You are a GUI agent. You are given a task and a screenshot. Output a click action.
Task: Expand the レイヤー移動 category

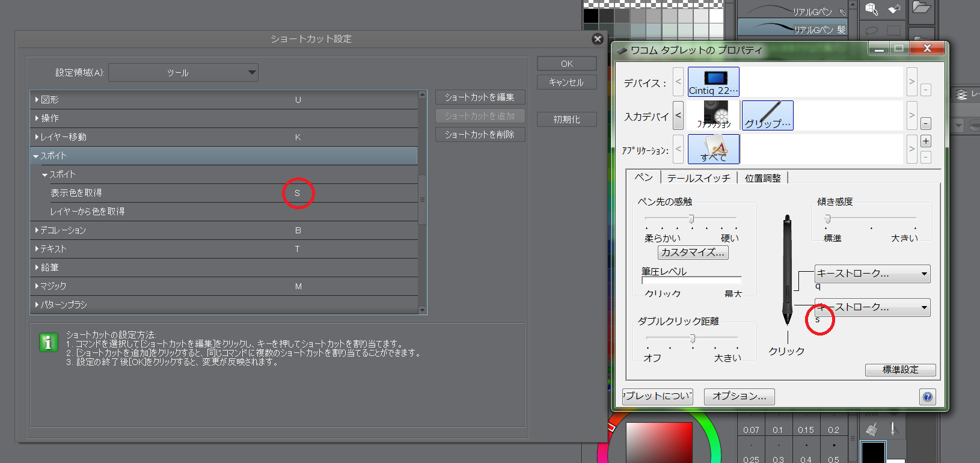(x=37, y=137)
